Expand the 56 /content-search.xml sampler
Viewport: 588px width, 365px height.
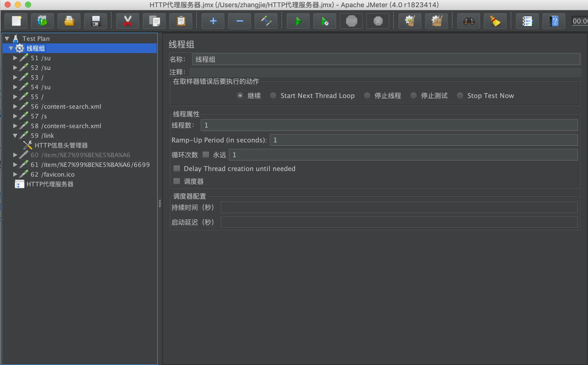pyautogui.click(x=15, y=106)
